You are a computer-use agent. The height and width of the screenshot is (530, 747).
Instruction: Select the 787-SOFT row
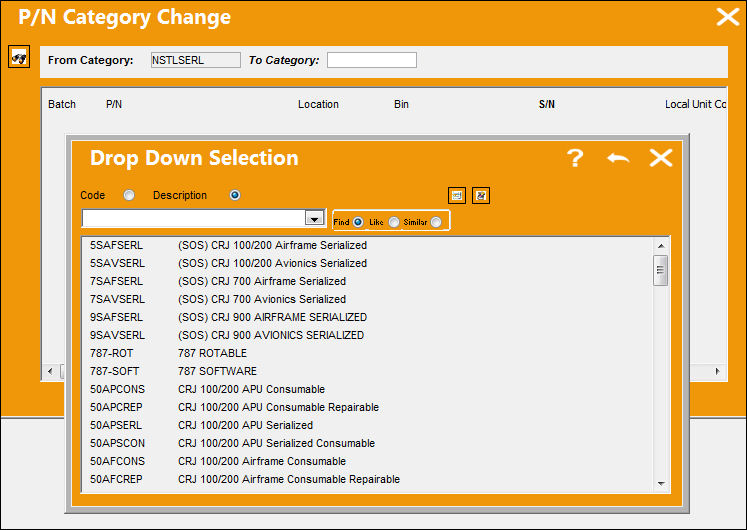(368, 371)
